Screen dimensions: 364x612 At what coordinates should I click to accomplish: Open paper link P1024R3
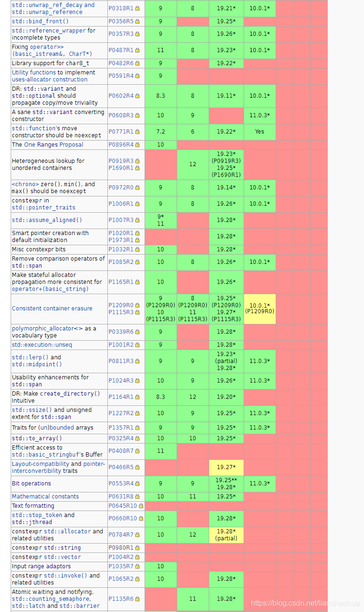pyautogui.click(x=121, y=381)
